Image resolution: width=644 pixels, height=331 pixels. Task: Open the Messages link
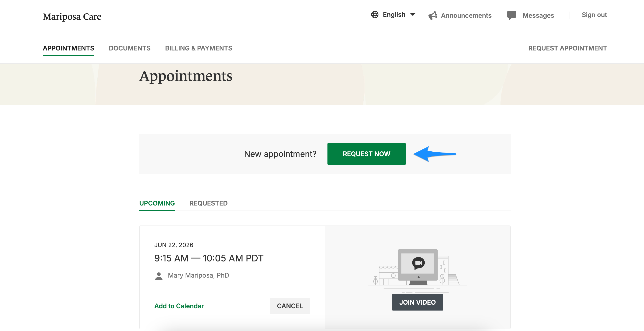pos(538,15)
